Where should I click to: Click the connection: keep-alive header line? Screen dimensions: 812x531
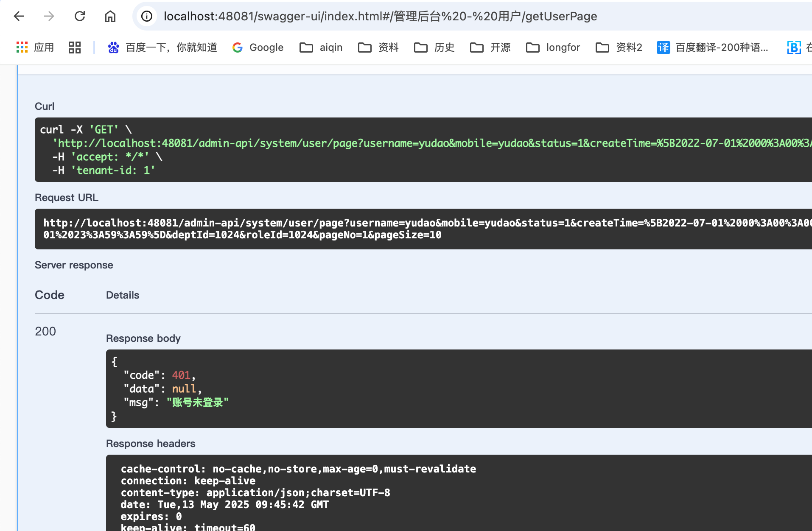188,481
